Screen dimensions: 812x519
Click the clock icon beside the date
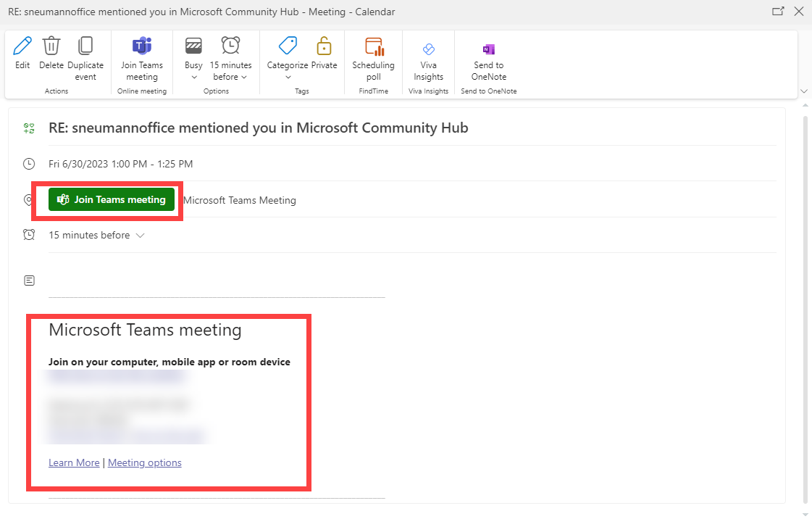click(29, 165)
